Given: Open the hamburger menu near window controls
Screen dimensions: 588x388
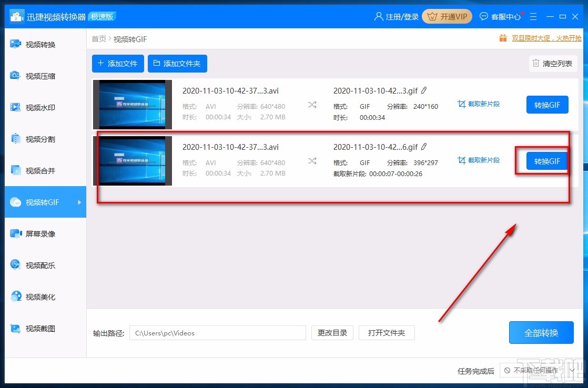Looking at the screenshot, I should (533, 16).
